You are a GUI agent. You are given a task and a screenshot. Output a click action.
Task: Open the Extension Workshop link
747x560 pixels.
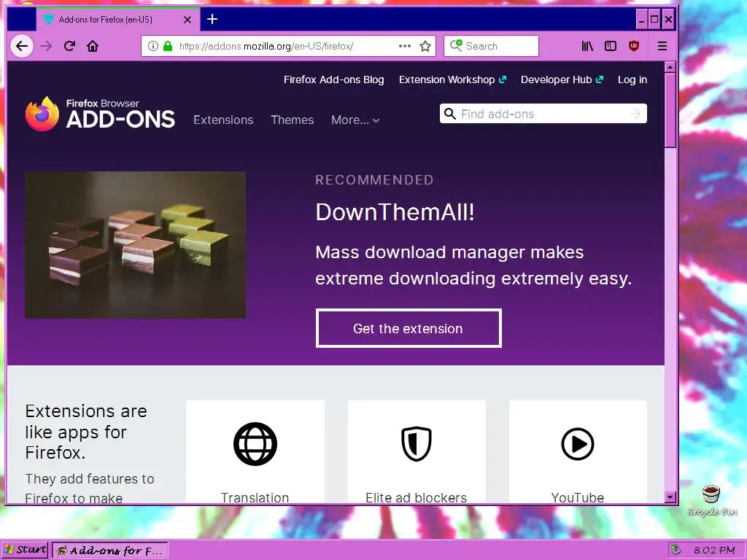point(452,79)
